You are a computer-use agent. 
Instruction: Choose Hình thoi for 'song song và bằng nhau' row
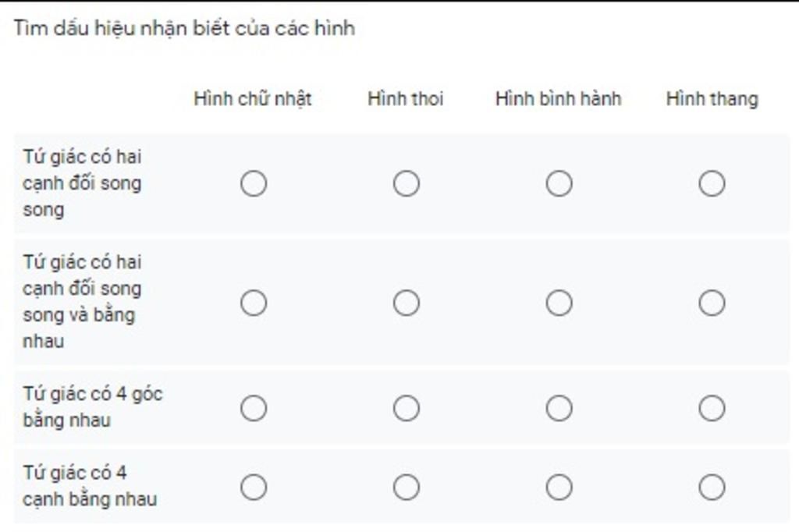point(406,303)
